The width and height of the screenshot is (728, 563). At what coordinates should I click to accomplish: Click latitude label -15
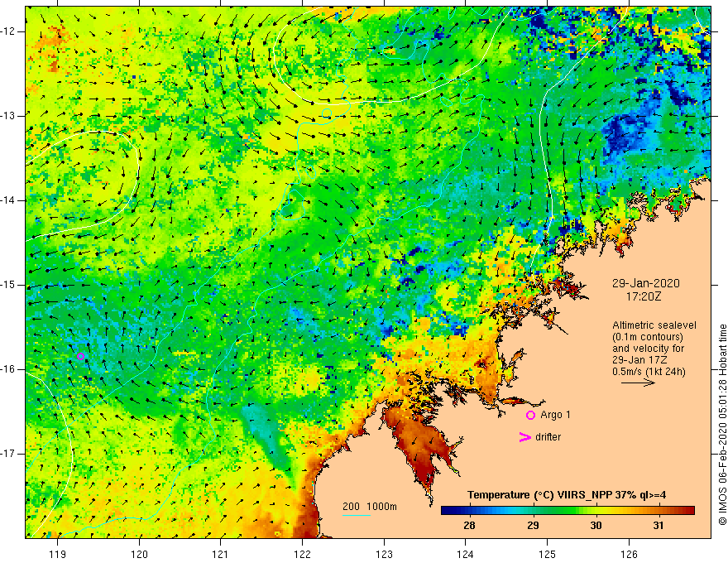[x=9, y=285]
